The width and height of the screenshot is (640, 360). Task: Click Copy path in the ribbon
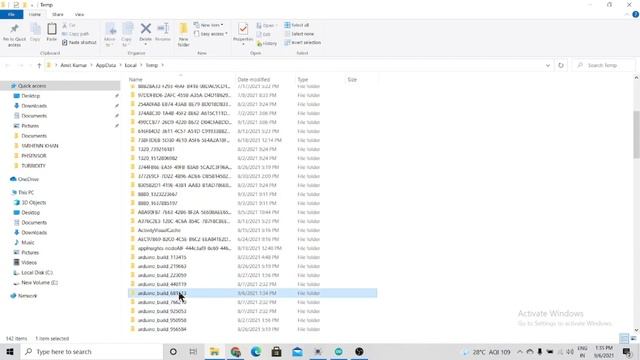76,34
